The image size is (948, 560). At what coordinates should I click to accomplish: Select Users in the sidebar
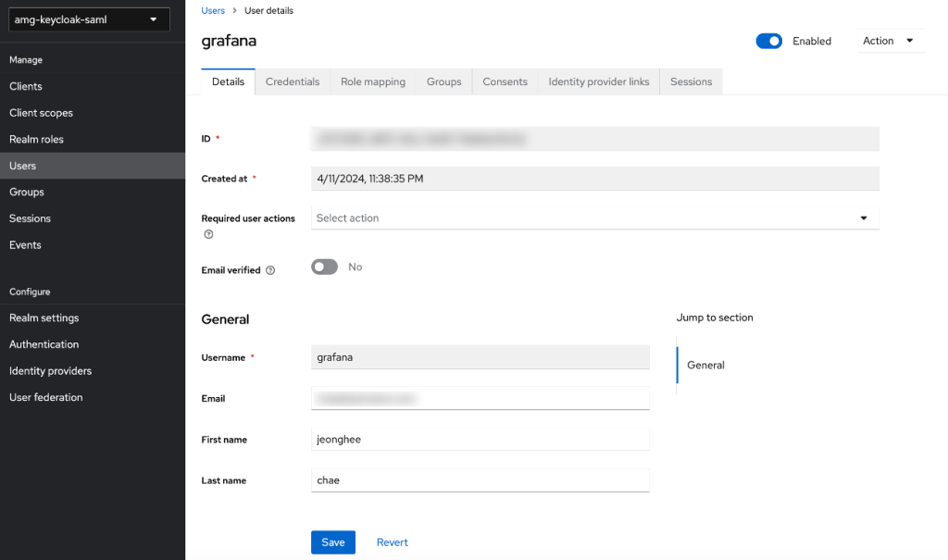93,166
